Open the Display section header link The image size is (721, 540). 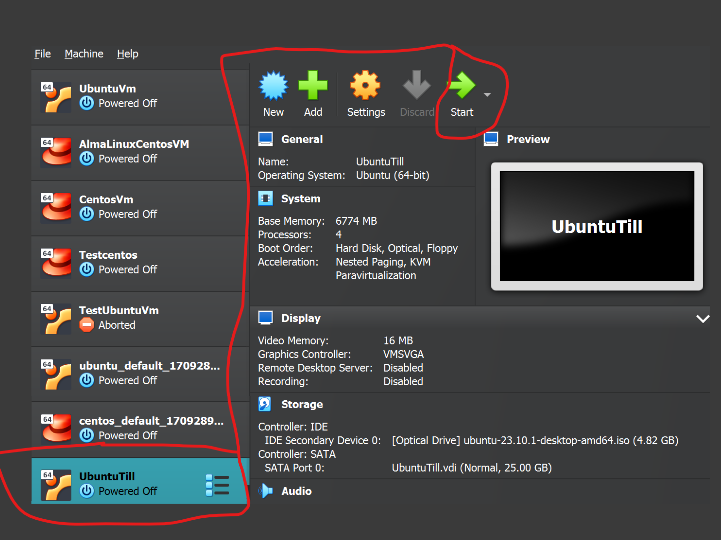click(x=301, y=318)
